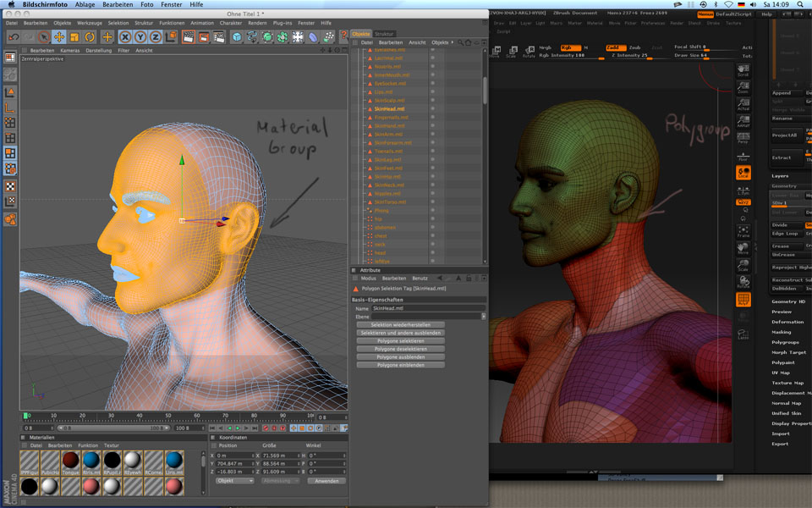Expand ZBrush Deformation subpalette
The image size is (812, 508).
tap(787, 322)
